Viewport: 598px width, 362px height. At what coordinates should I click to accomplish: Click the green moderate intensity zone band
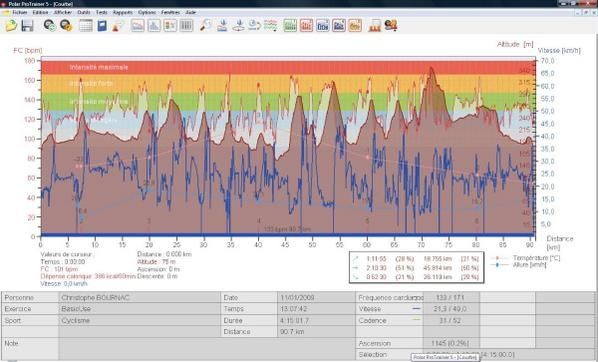(x=288, y=101)
